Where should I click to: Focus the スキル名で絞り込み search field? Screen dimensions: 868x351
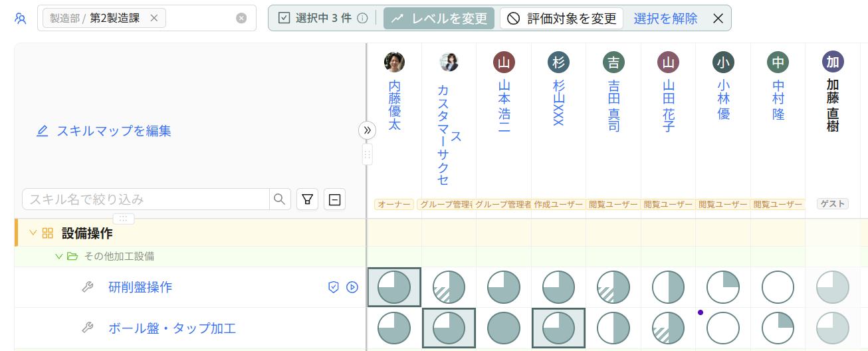(146, 199)
